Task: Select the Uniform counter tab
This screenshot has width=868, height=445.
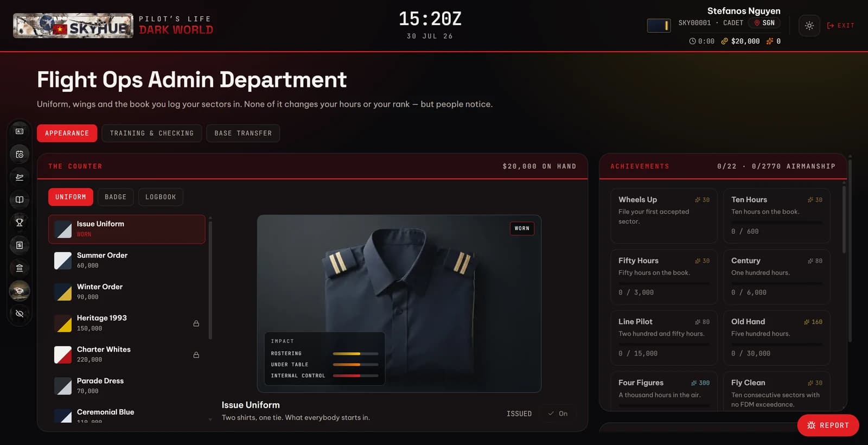Action: click(71, 197)
